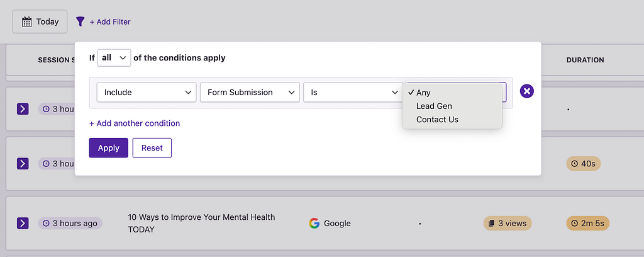Image resolution: width=644 pixels, height=257 pixels.
Task: Expand the Google session row arrow
Action: click(x=23, y=223)
